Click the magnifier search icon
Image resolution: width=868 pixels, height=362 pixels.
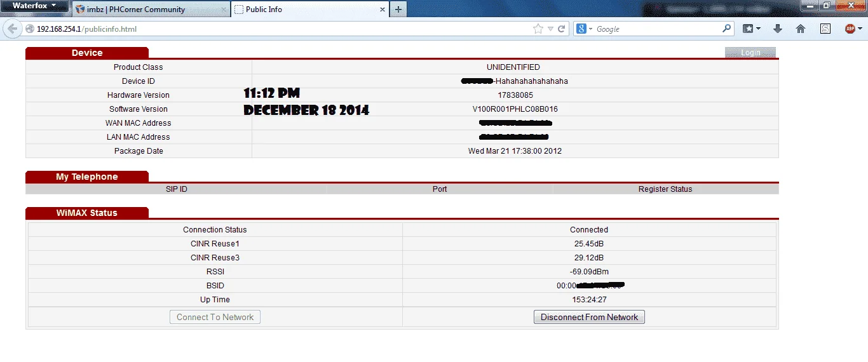coord(727,29)
